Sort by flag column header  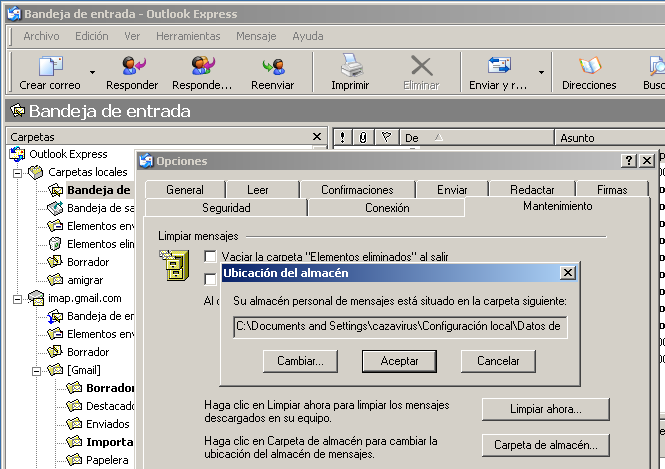pyautogui.click(x=386, y=137)
